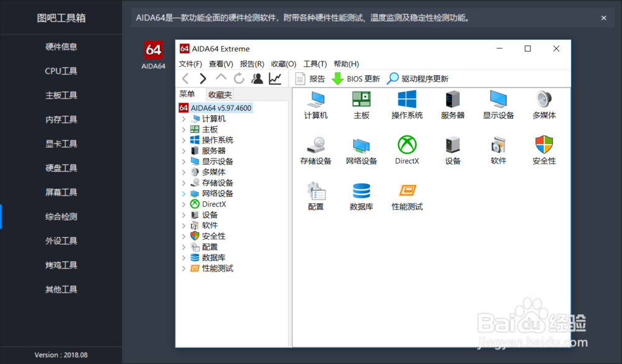Click the graph chart toolbar icon
The height and width of the screenshot is (364, 622).
coord(275,78)
